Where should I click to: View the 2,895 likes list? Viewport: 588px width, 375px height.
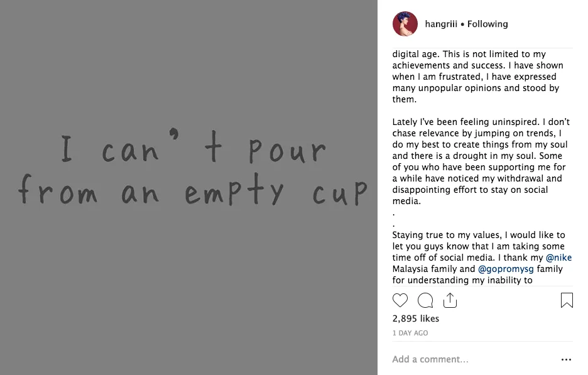point(416,318)
